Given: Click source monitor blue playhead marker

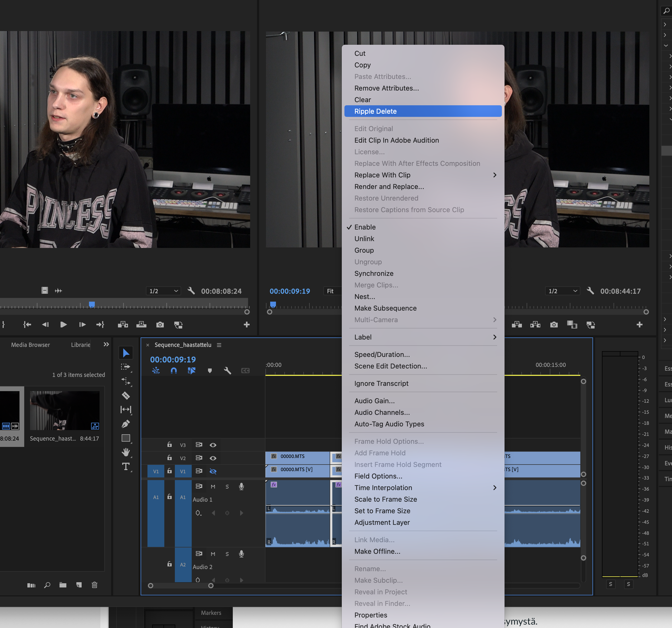Looking at the screenshot, I should [92, 304].
